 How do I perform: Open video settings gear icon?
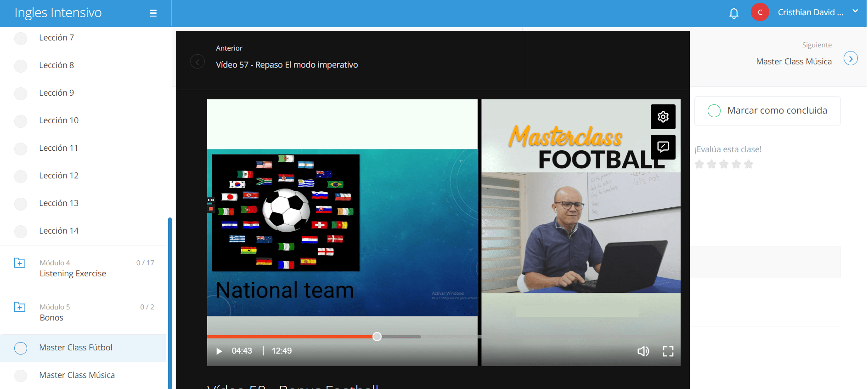click(x=663, y=117)
